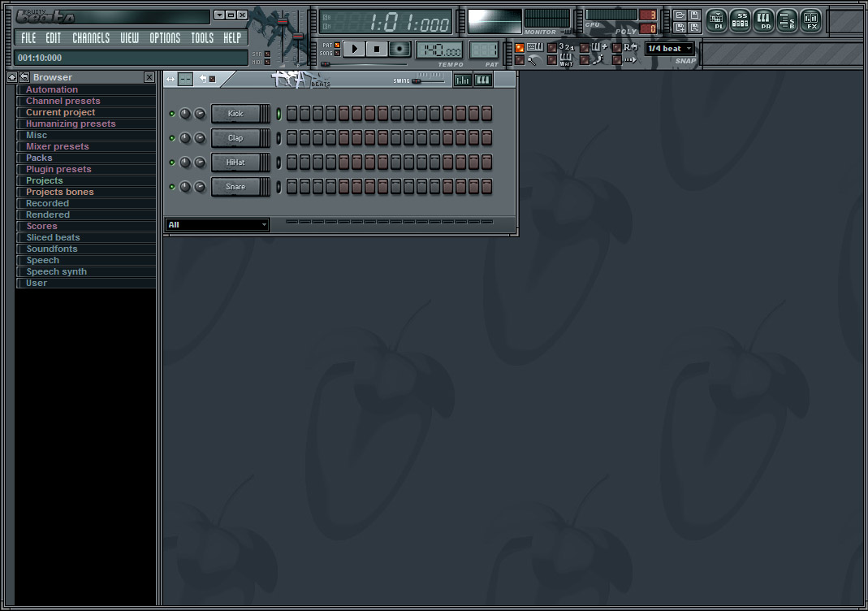Expand the Sliced beats folder
Image resolution: width=868 pixels, height=611 pixels.
[86, 237]
